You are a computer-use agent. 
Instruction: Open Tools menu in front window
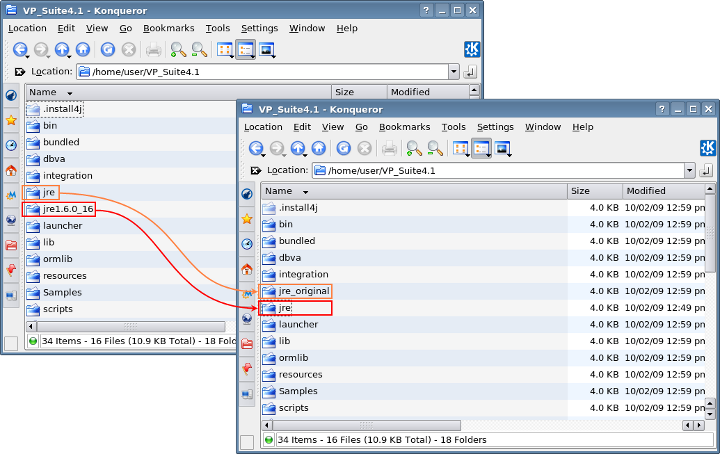pos(454,127)
